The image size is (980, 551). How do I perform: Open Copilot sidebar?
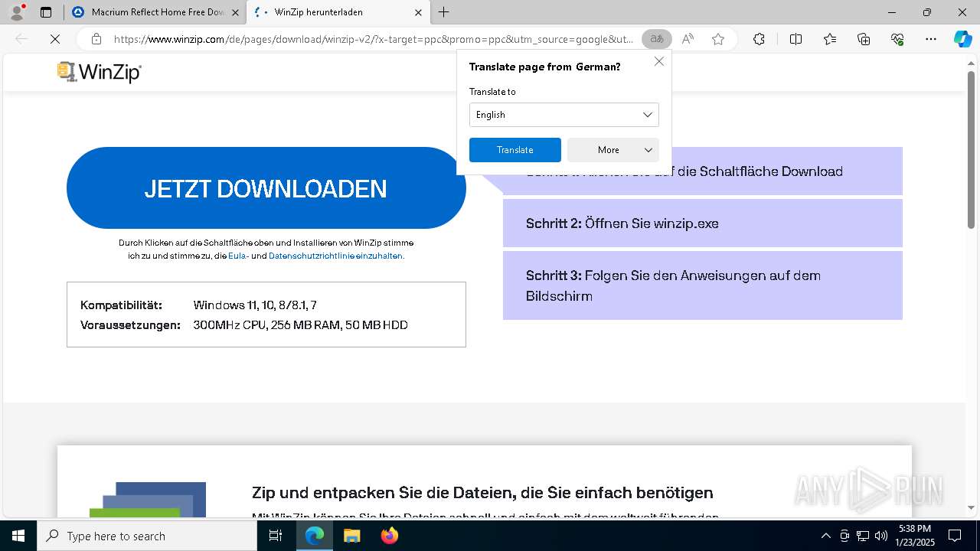click(x=962, y=39)
